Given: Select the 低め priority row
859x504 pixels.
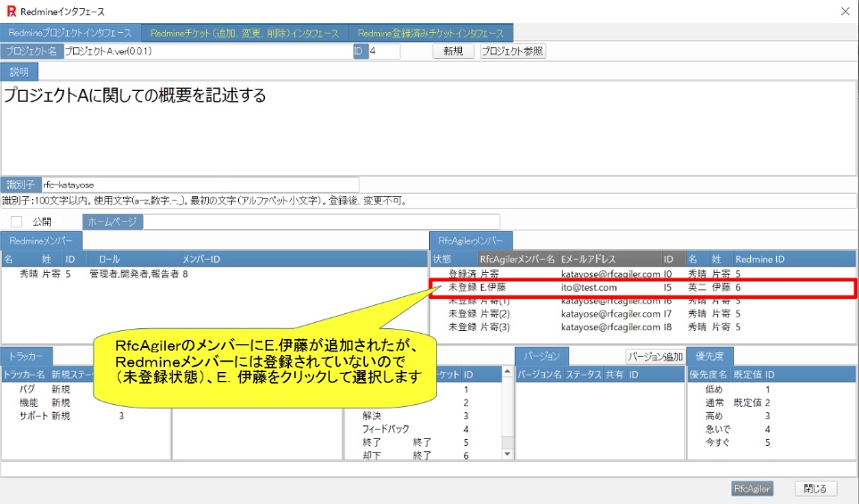Looking at the screenshot, I should (x=772, y=390).
